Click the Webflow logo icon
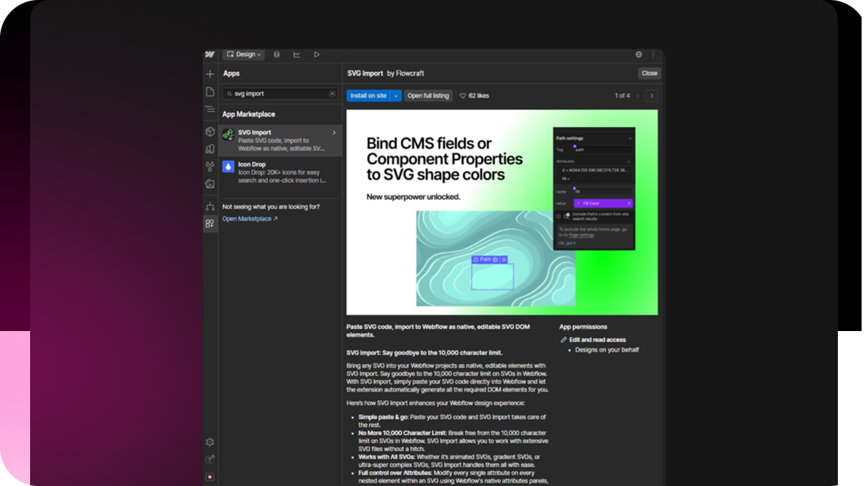The image size is (868, 486). tap(209, 54)
